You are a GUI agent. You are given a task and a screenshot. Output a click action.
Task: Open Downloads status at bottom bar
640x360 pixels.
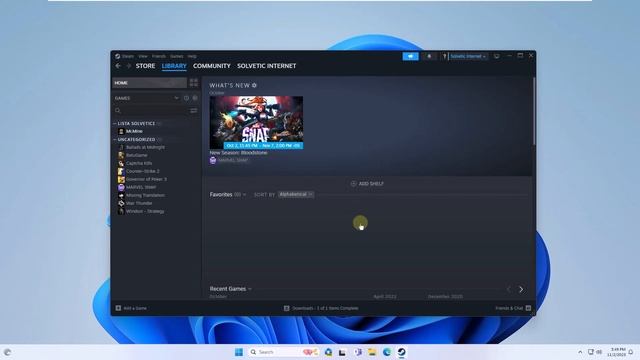click(321, 308)
